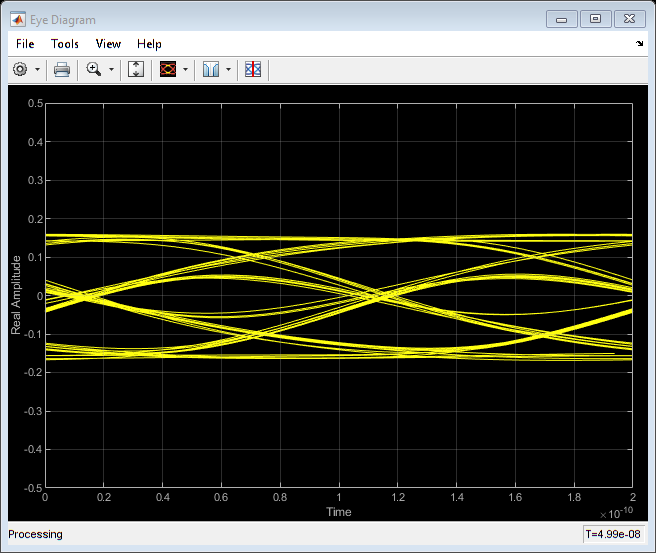Click the Processing status text
The image size is (656, 553).
[36, 534]
